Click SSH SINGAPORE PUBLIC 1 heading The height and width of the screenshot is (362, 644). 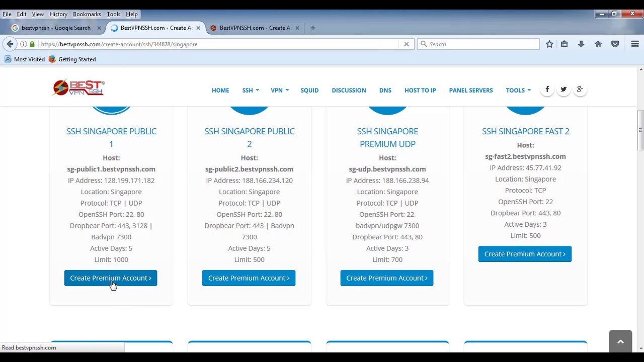(x=111, y=137)
